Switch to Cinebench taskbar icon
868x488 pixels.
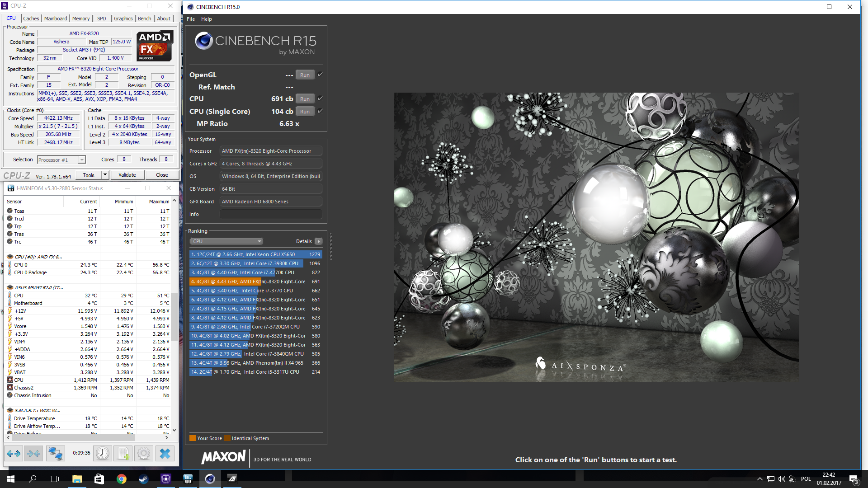pyautogui.click(x=210, y=479)
